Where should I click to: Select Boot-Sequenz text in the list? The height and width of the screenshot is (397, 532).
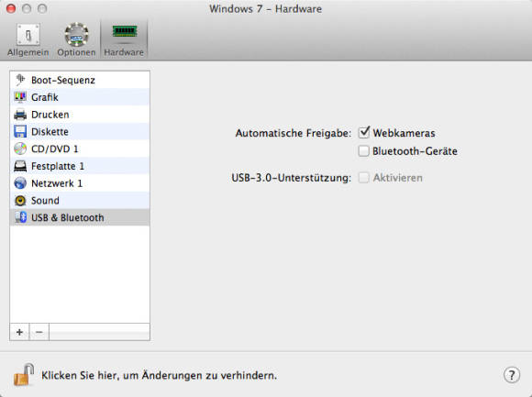click(63, 81)
